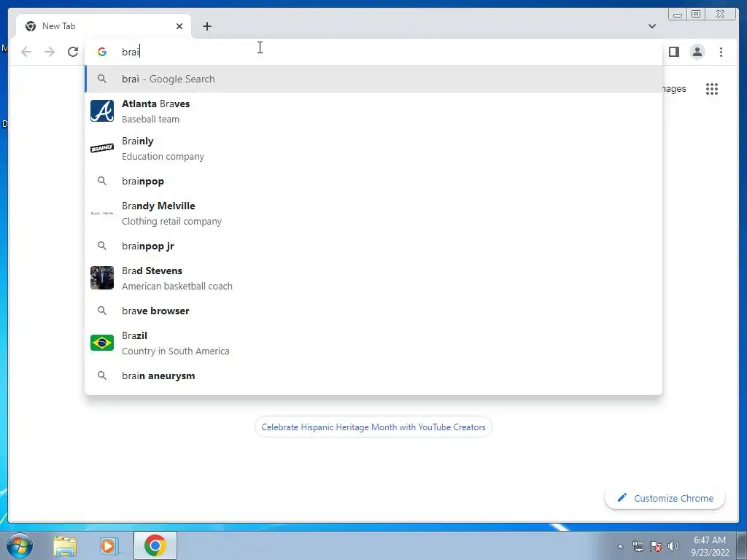Viewport: 747px width, 560px height.
Task: Click the Brazil flag thumbnail
Action: [x=102, y=343]
